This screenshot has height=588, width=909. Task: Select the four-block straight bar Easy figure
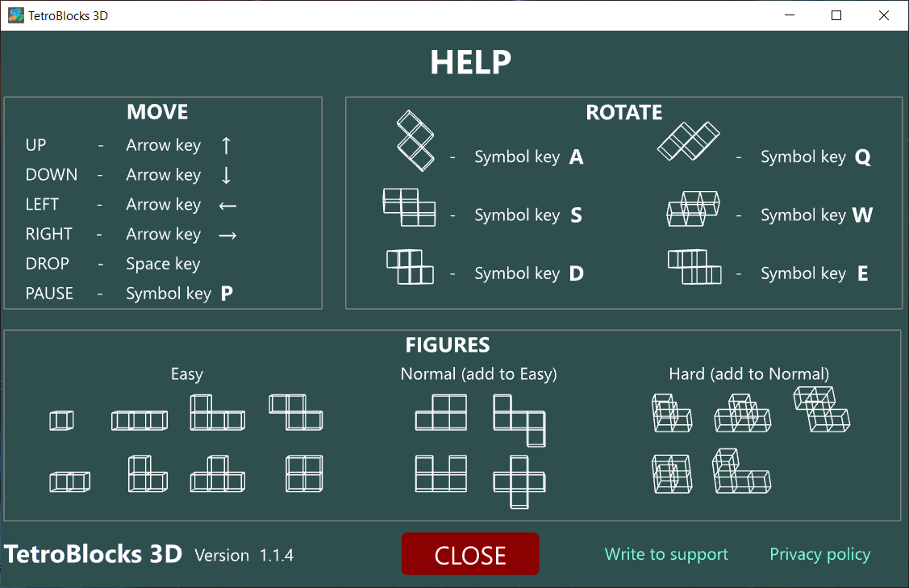coord(140,420)
